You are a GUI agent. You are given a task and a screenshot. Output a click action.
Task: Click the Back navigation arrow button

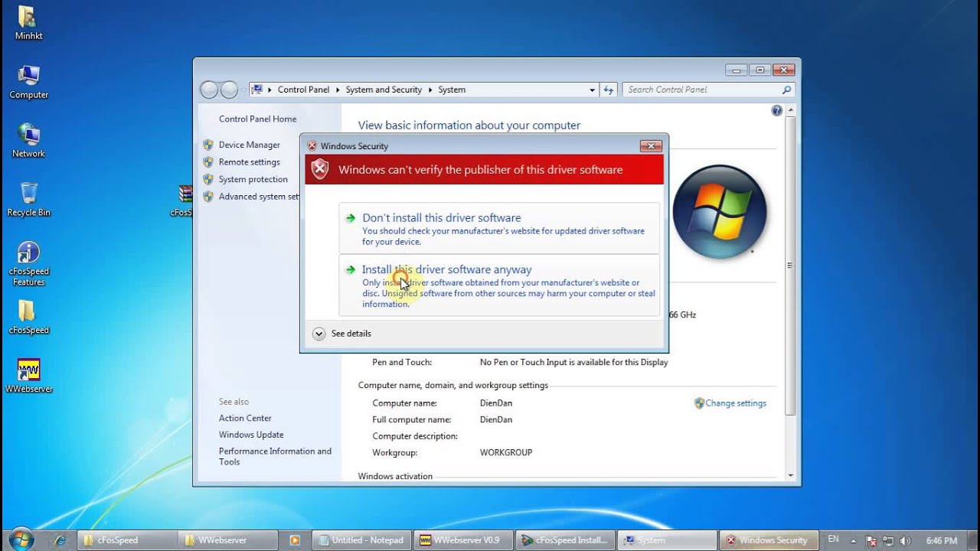click(209, 90)
